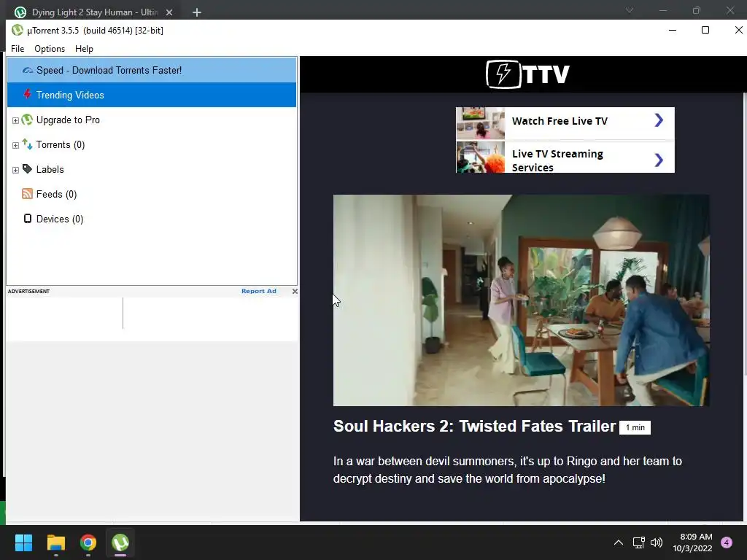
Task: Play the Soul Hackers 2 trailer video
Action: click(x=521, y=300)
